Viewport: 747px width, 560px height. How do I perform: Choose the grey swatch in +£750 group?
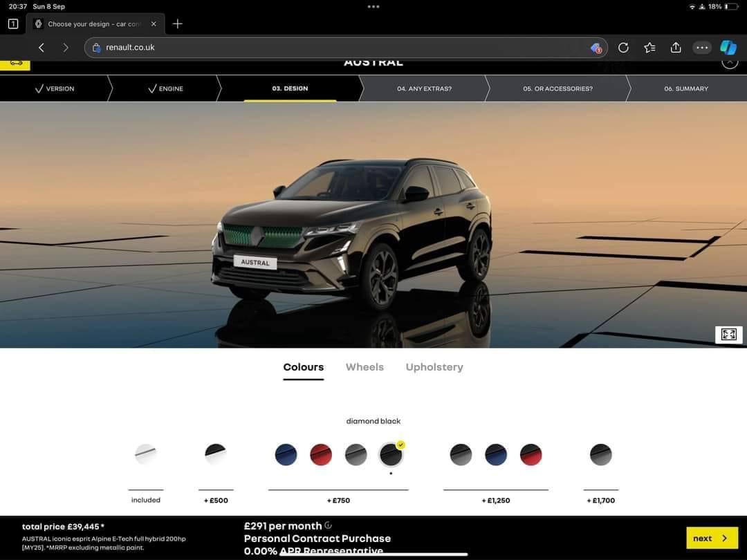pos(356,454)
